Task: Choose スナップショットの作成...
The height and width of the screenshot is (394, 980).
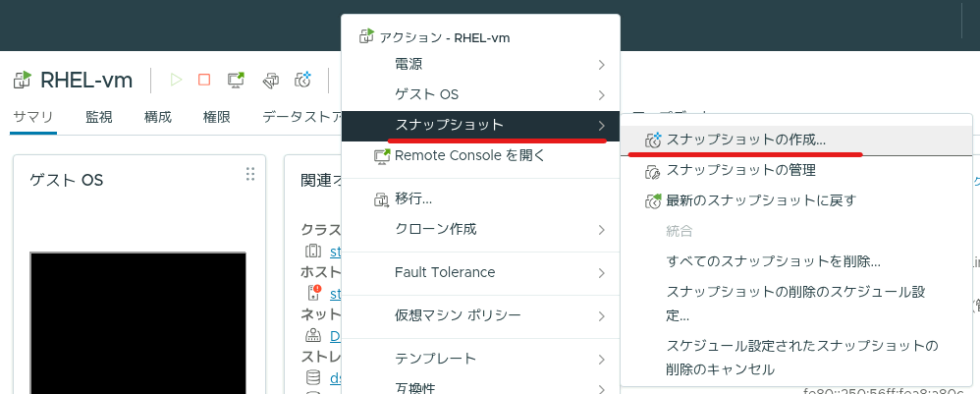Action: [796, 141]
